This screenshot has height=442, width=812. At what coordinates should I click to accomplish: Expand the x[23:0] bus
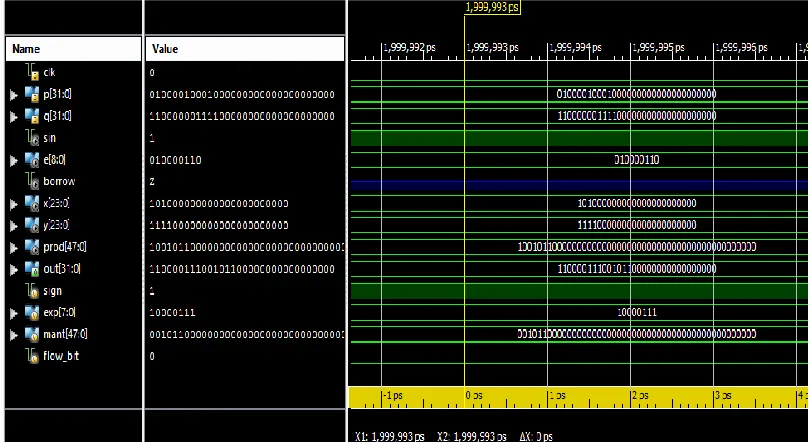pyautogui.click(x=14, y=204)
